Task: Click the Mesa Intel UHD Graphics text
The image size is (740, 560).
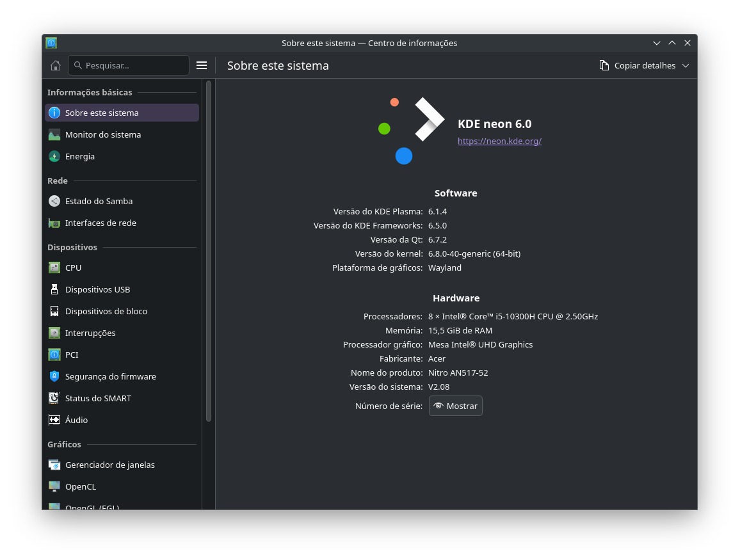Action: tap(481, 344)
